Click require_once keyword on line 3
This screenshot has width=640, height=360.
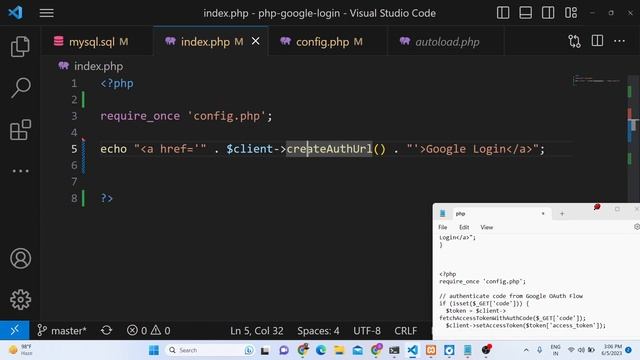coord(140,116)
